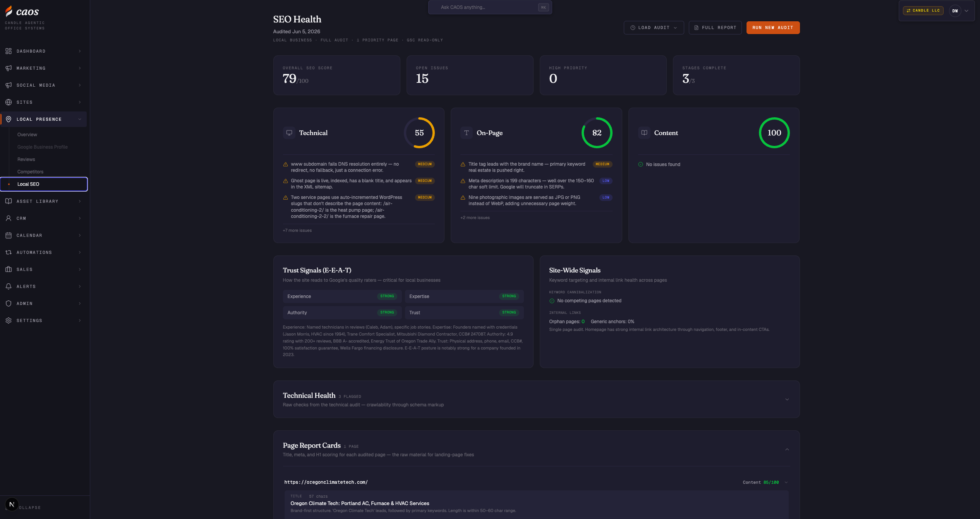
Task: Click the Admin shield icon
Action: [9, 303]
